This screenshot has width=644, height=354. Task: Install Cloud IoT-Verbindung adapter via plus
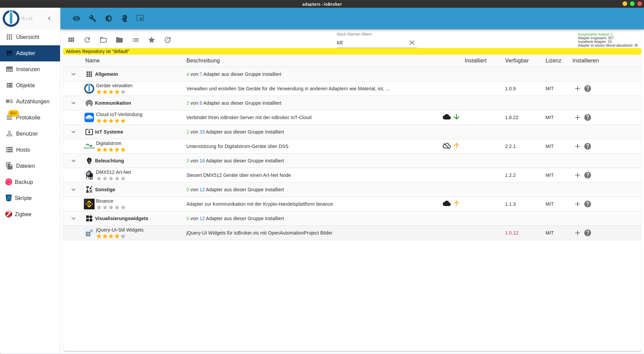pos(578,117)
